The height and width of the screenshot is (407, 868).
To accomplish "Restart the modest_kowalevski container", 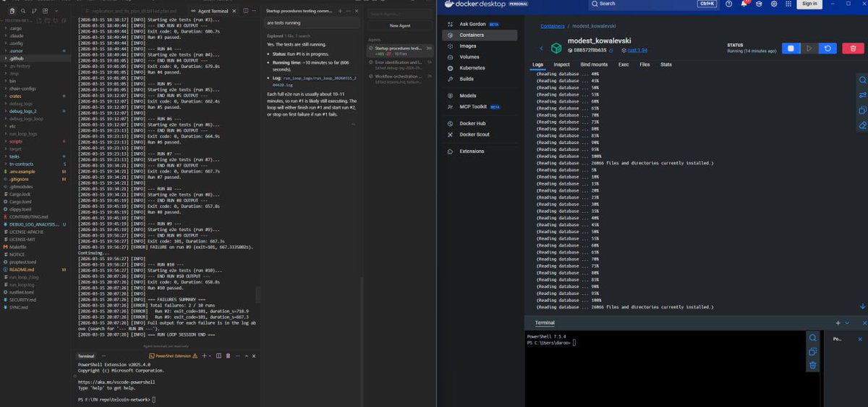I will [x=827, y=48].
